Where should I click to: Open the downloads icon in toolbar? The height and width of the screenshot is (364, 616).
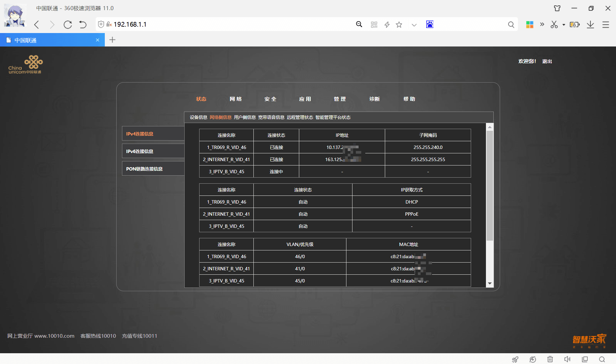(590, 25)
